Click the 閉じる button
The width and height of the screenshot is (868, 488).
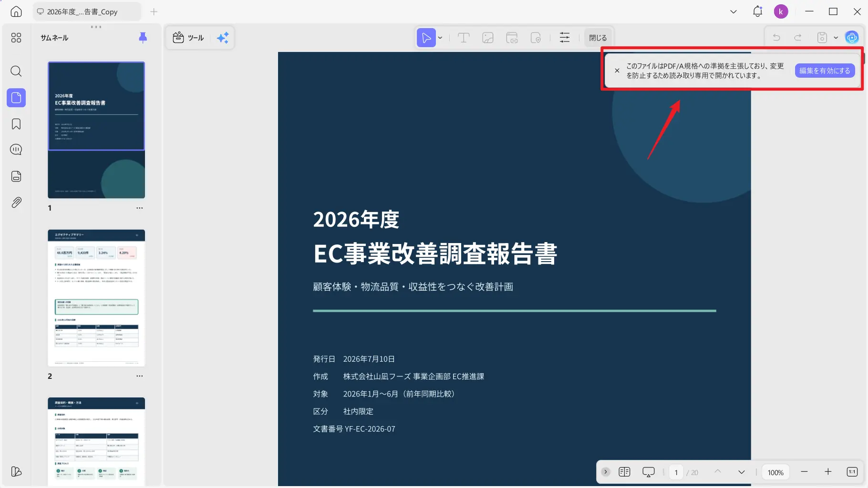click(x=598, y=38)
